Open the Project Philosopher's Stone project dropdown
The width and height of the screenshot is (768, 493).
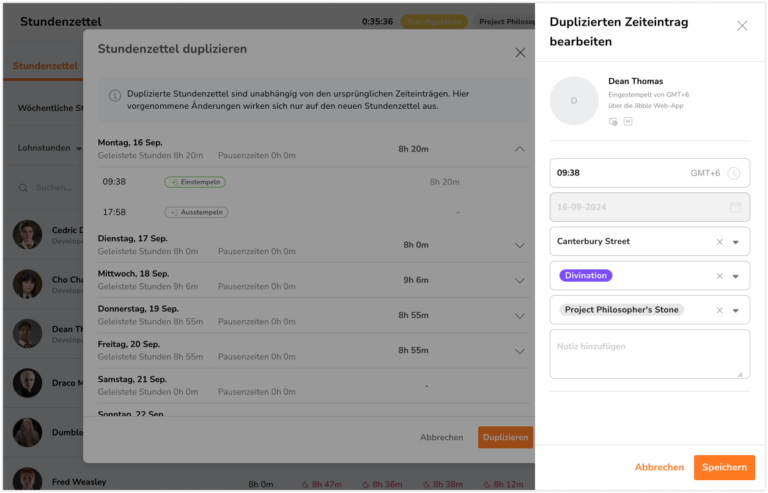(736, 310)
